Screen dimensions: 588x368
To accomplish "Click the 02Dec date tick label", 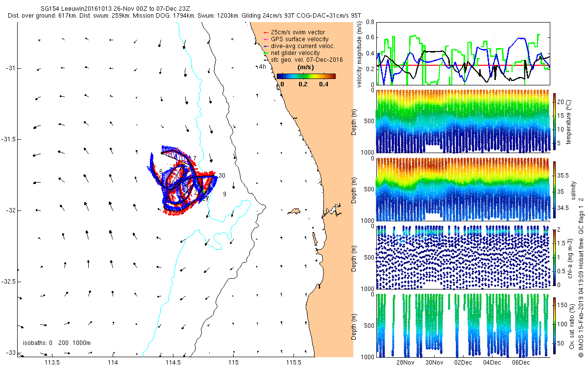I will [463, 363].
